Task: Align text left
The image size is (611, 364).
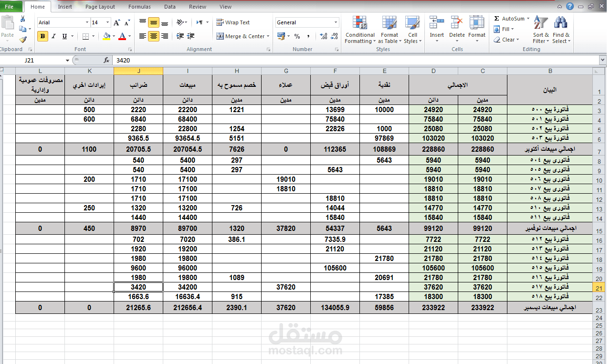Action: click(x=143, y=36)
